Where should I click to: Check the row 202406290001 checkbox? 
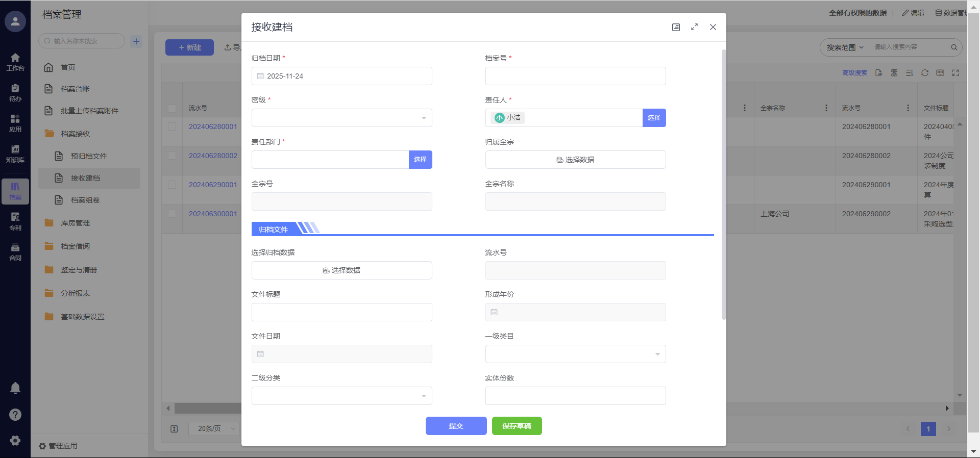[172, 185]
